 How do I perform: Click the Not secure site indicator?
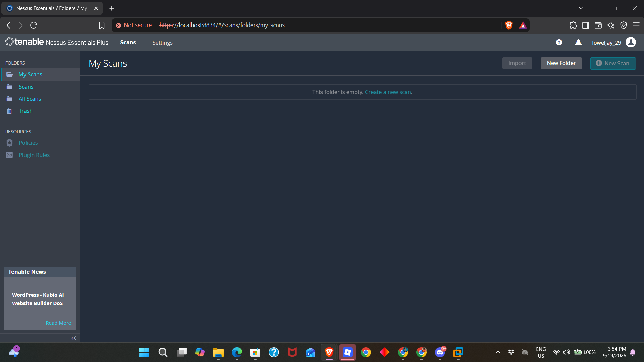(134, 25)
